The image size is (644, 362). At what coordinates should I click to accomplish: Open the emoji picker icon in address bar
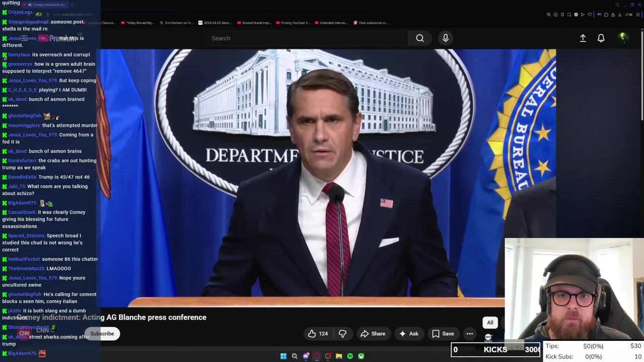pos(555,15)
